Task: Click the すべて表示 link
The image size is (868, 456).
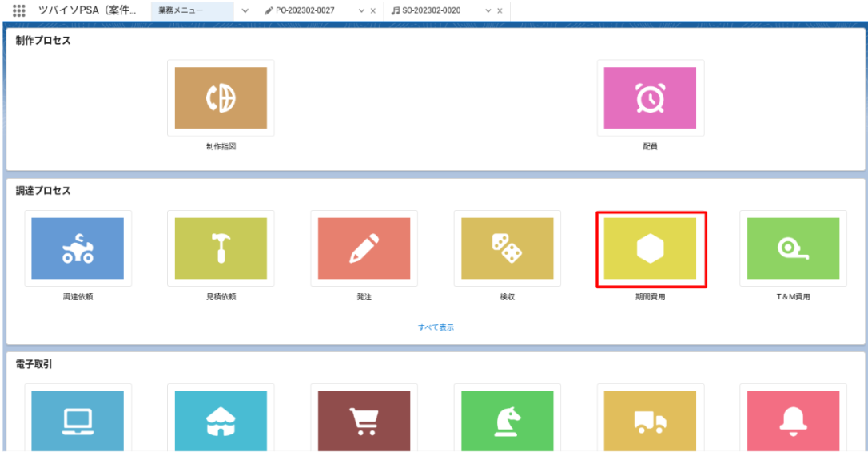Action: pyautogui.click(x=436, y=327)
